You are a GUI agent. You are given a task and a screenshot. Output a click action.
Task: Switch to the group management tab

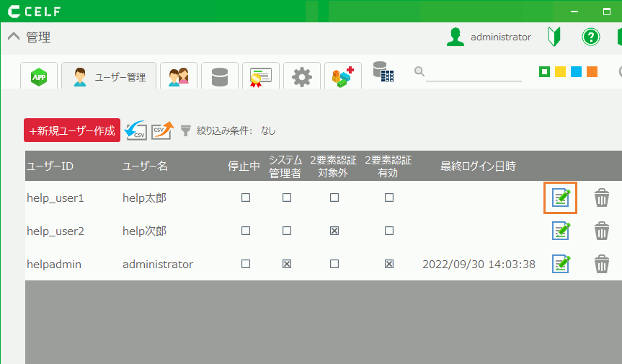pyautogui.click(x=178, y=76)
